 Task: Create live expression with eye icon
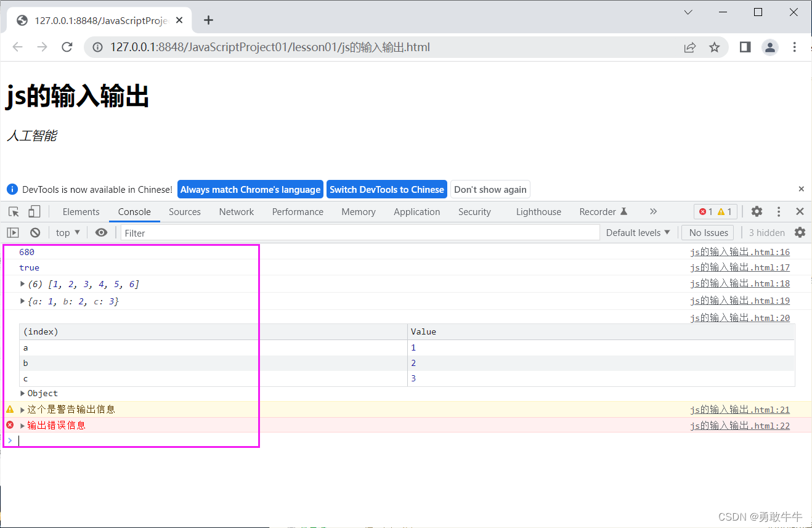click(102, 233)
